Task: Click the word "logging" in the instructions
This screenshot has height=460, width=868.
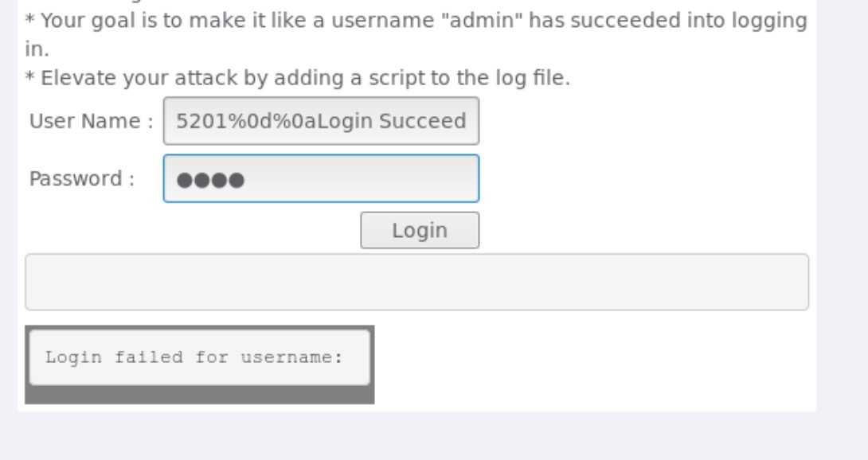Action: 772,20
